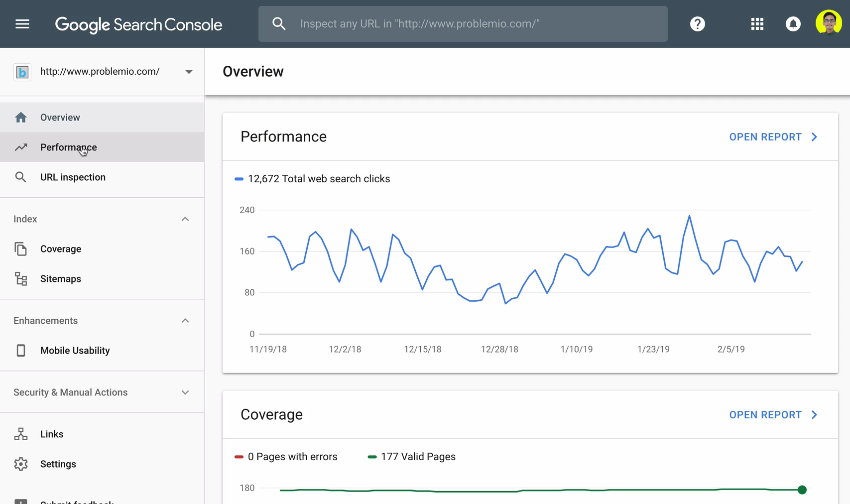Screen dimensions: 850x504
Task: Collapse the Index section
Action: pyautogui.click(x=185, y=219)
